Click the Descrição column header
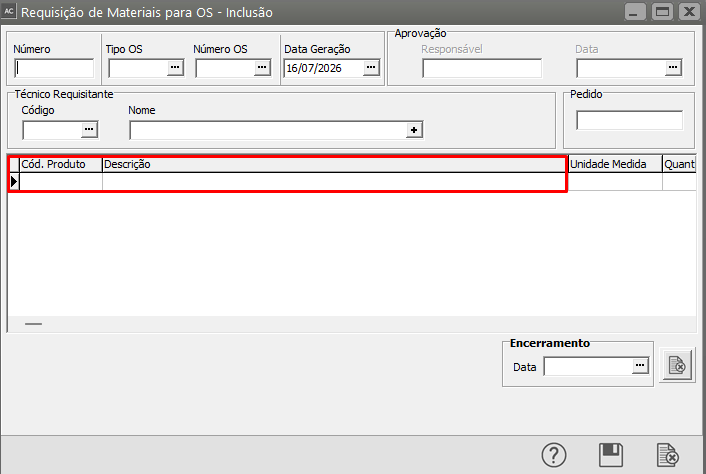 point(335,164)
